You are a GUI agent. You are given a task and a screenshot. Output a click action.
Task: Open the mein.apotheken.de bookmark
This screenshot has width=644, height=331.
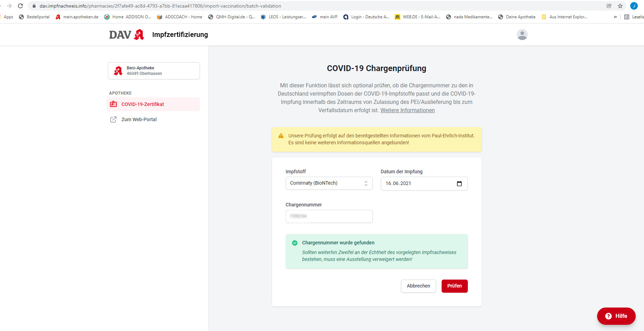77,17
